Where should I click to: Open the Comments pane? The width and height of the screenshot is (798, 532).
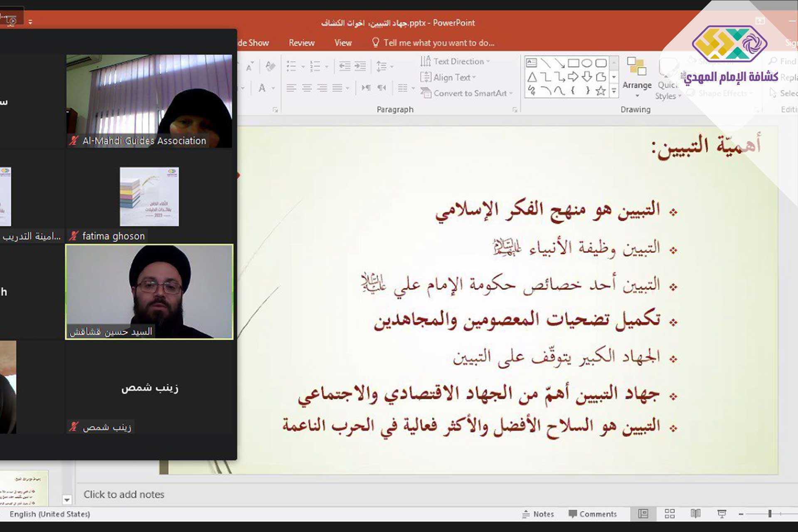tap(593, 514)
